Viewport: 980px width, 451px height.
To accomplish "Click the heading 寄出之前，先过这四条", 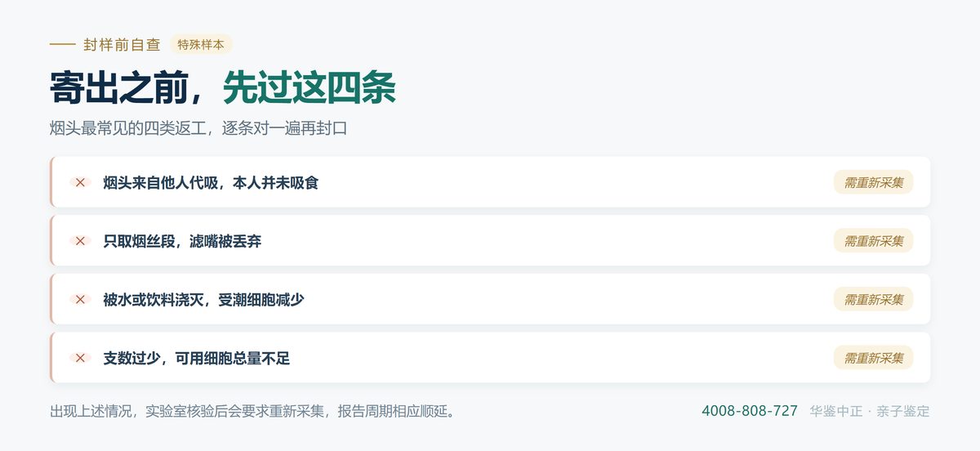I will (x=223, y=87).
